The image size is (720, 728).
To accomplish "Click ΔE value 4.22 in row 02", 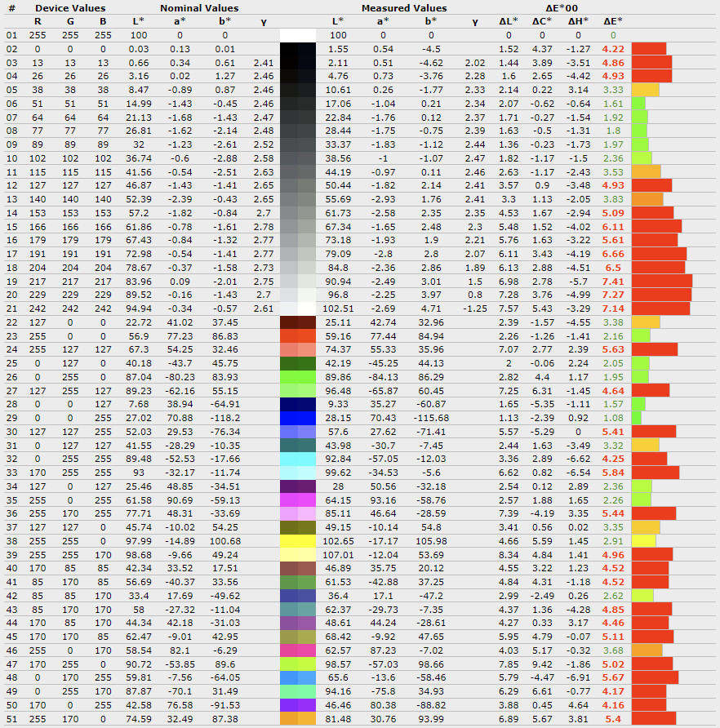I will (613, 49).
